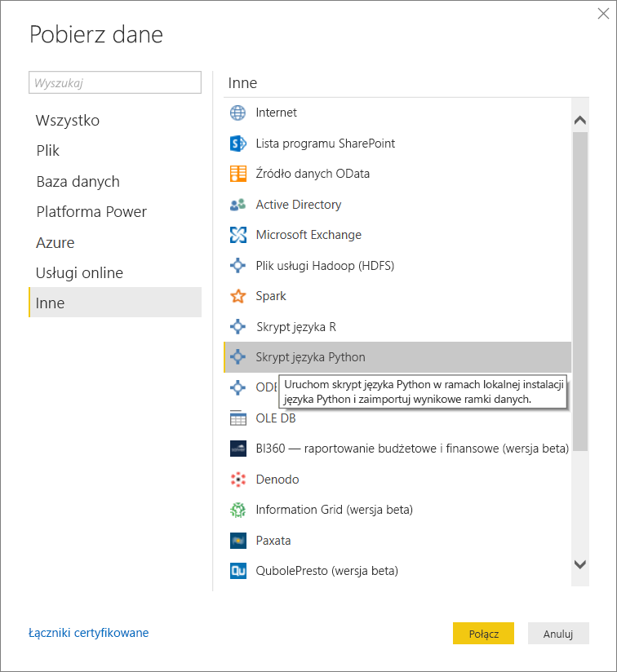Click the Paxata connector icon
The width and height of the screenshot is (617, 672).
[237, 541]
